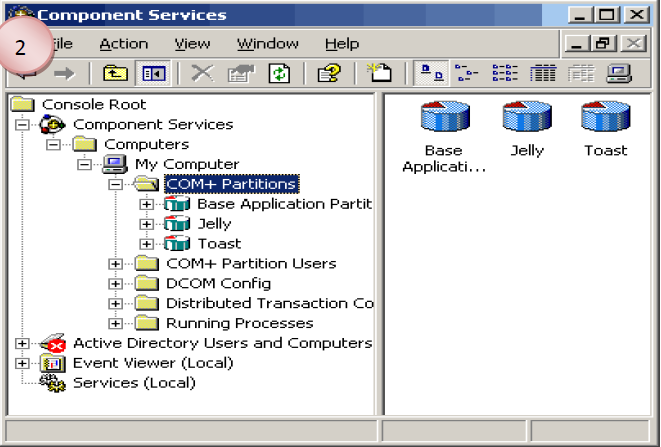661x447 pixels.
Task: Click the green Refresh toolbar icon
Action: 280,73
